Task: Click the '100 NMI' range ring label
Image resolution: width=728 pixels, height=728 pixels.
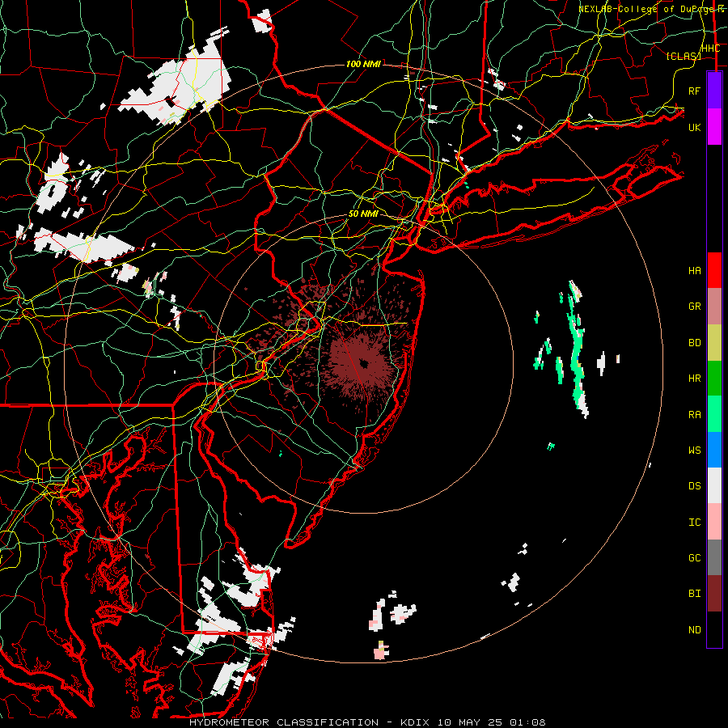Action: tap(363, 64)
